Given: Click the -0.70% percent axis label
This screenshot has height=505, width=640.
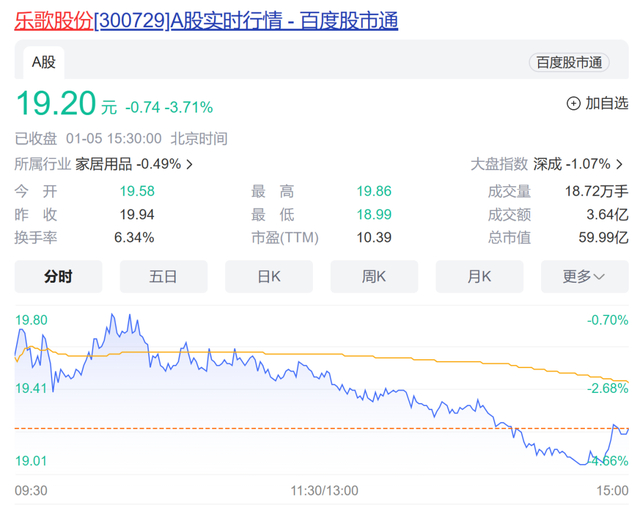Looking at the screenshot, I should (x=607, y=320).
